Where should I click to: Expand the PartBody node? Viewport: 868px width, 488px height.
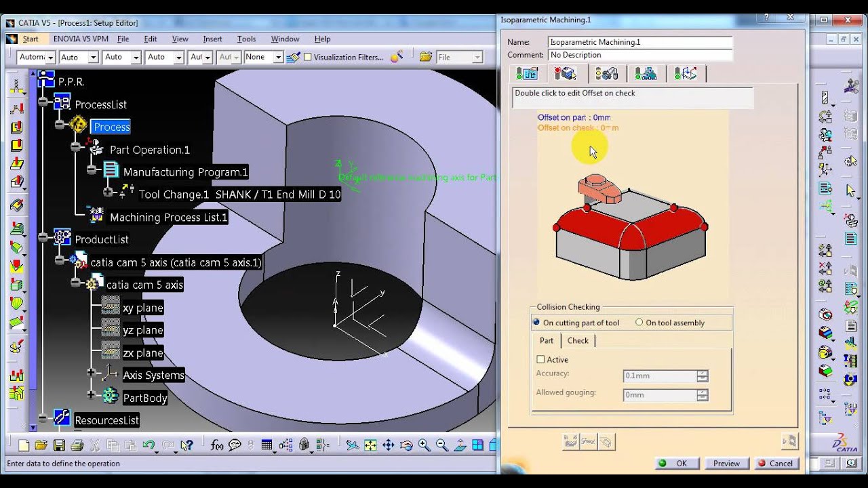pyautogui.click(x=92, y=395)
